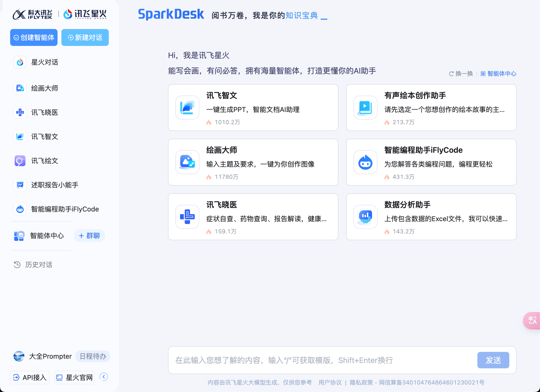Select 讯飞智文 sidebar menu item

(x=44, y=137)
